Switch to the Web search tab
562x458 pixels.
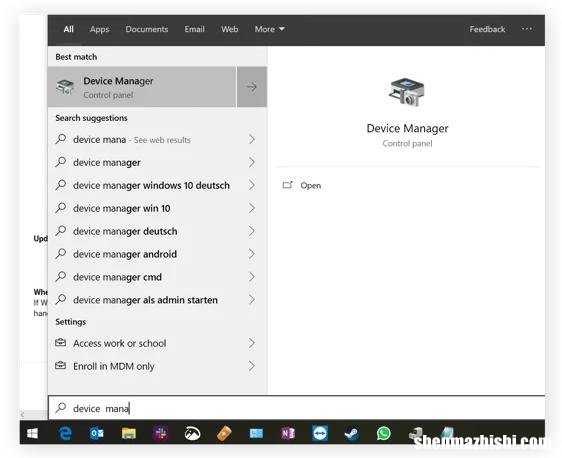229,29
